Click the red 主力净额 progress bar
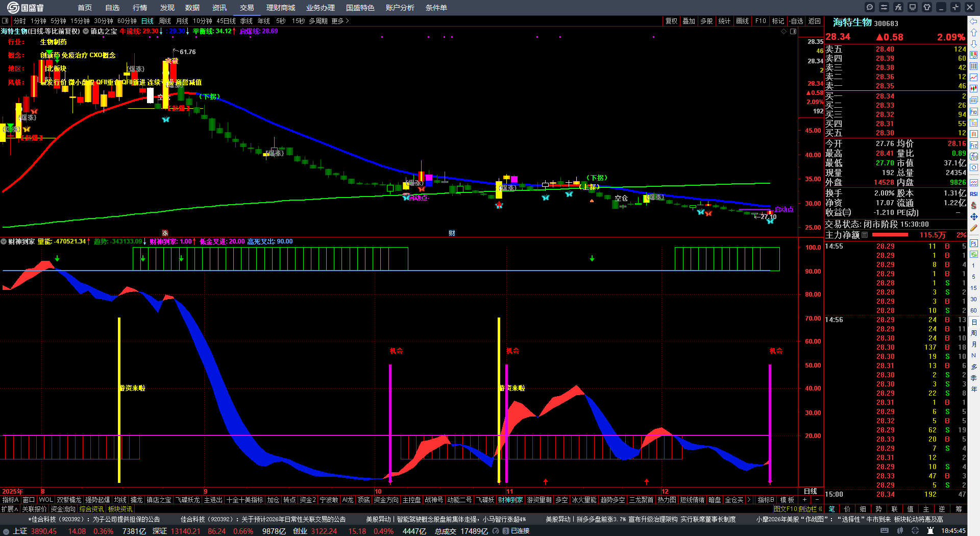Viewport: 980px width, 536px height. coord(890,235)
